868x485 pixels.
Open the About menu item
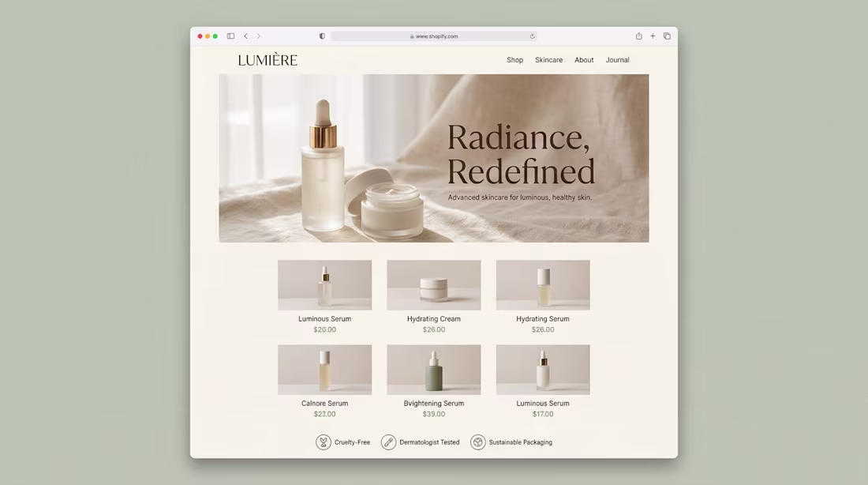click(584, 60)
